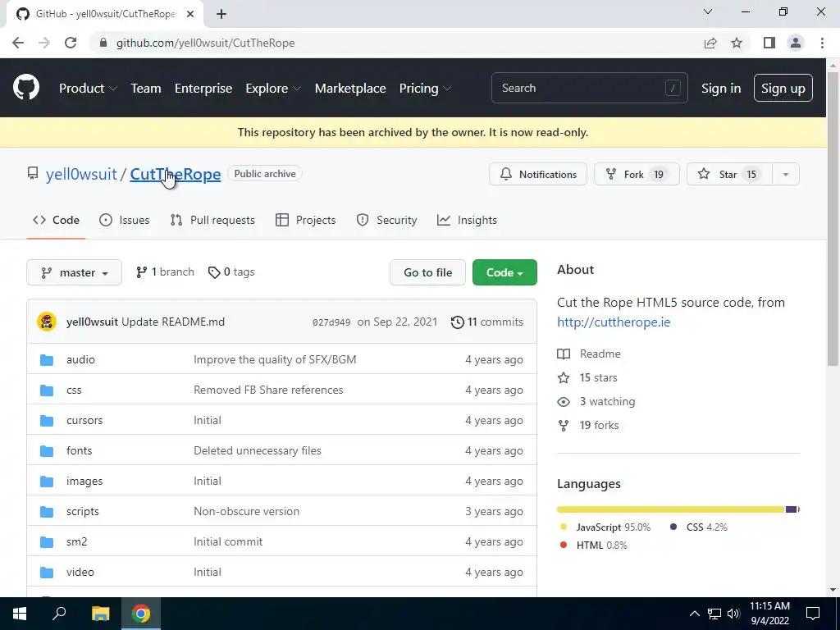Image resolution: width=840 pixels, height=630 pixels.
Task: Star the repository
Action: [x=729, y=174]
